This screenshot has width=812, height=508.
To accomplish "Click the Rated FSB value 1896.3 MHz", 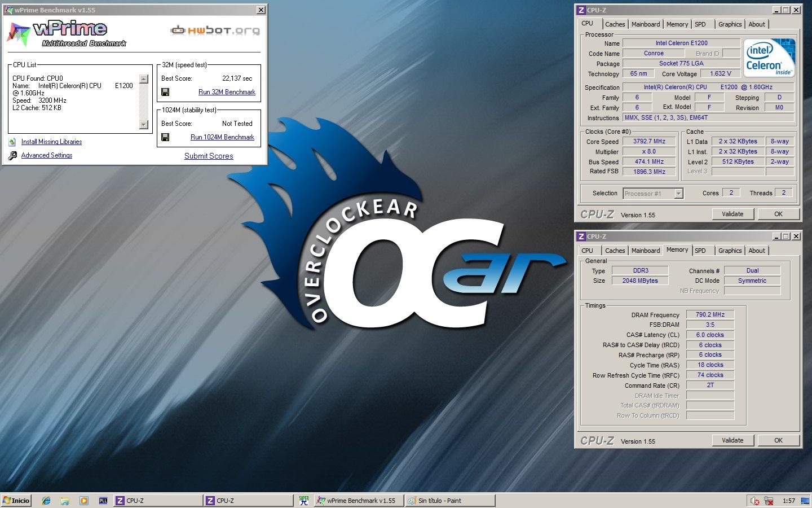I will point(649,172).
